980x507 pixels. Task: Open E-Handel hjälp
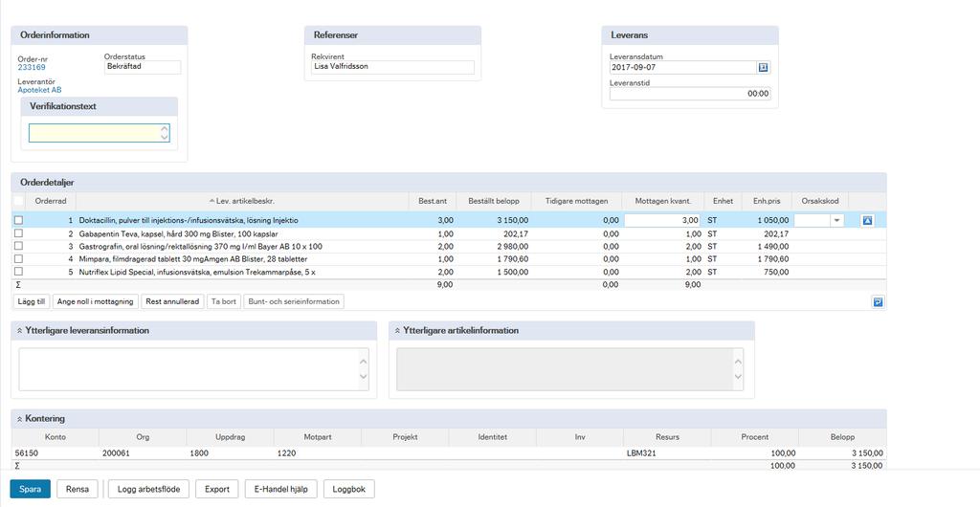tap(281, 490)
